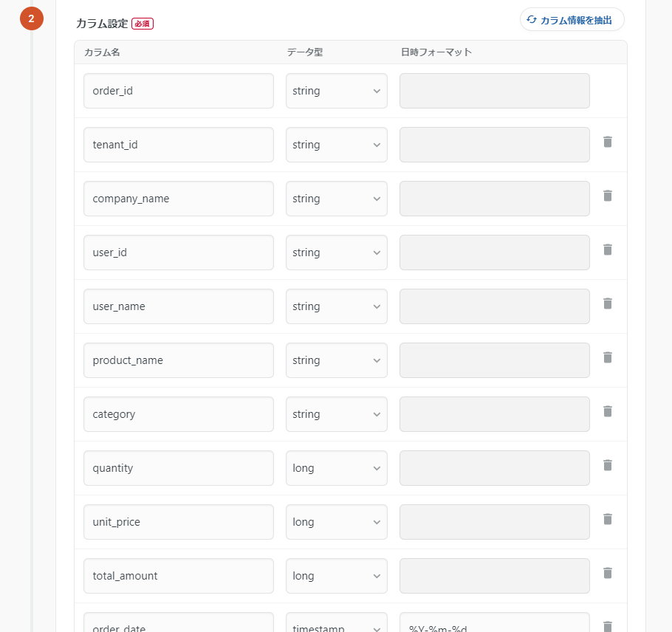Focus the company_name column name input
Screen dimensions: 672x632
click(x=179, y=199)
